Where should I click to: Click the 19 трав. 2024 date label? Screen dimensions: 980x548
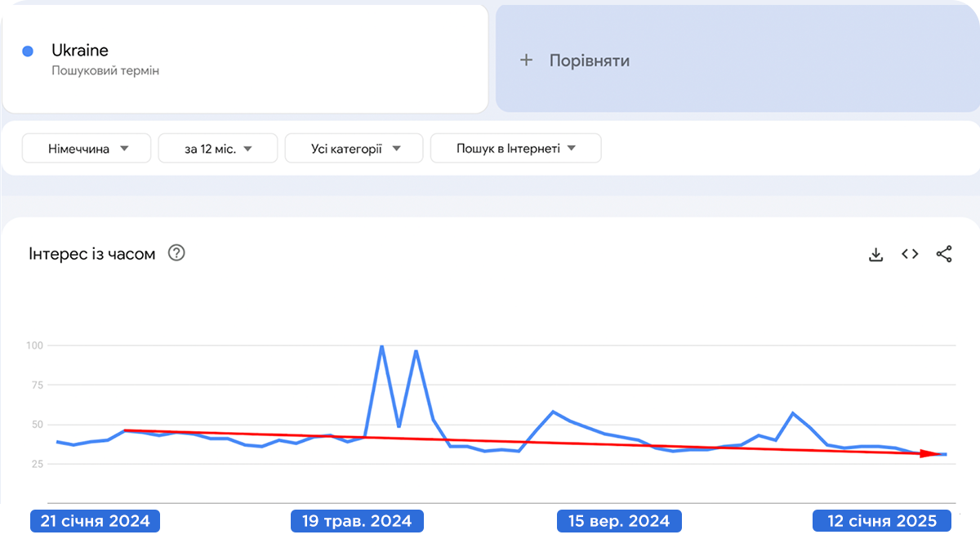pyautogui.click(x=358, y=521)
